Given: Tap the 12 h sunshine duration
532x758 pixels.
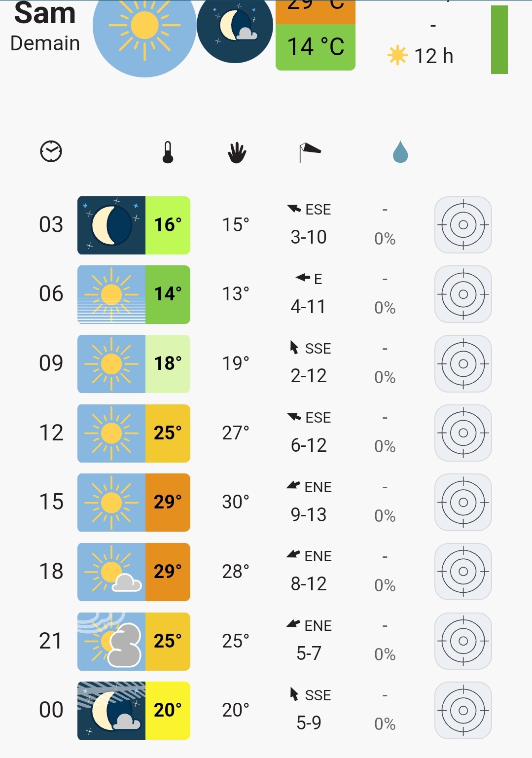Looking at the screenshot, I should (x=420, y=56).
